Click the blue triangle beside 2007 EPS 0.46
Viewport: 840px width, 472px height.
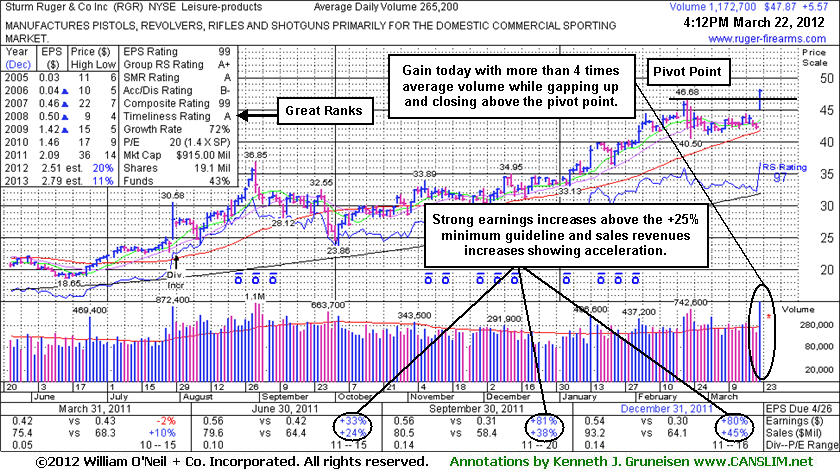click(65, 104)
